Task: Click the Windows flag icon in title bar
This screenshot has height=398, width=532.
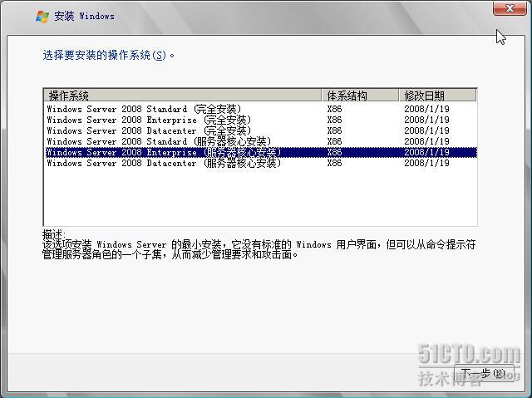Action: coord(42,17)
